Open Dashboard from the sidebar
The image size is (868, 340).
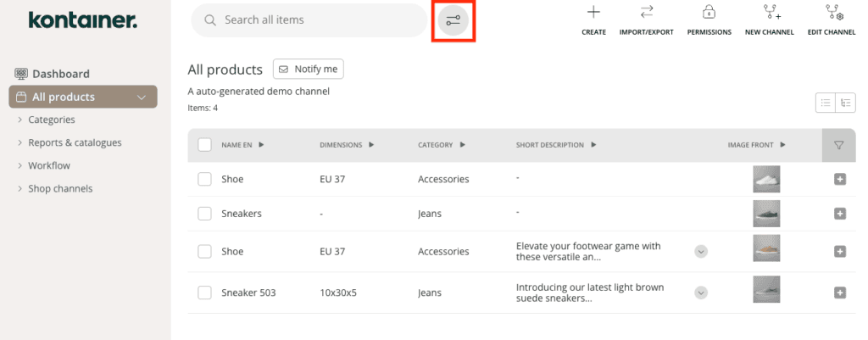pyautogui.click(x=60, y=74)
